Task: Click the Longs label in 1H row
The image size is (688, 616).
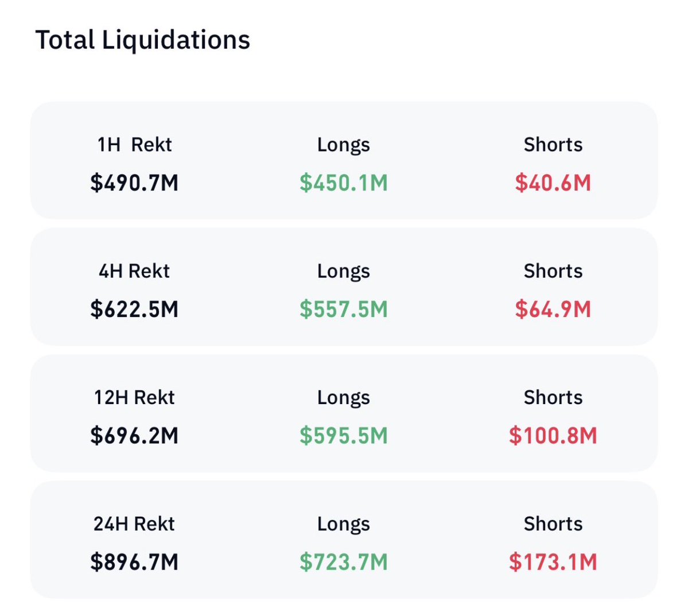Action: point(344,145)
